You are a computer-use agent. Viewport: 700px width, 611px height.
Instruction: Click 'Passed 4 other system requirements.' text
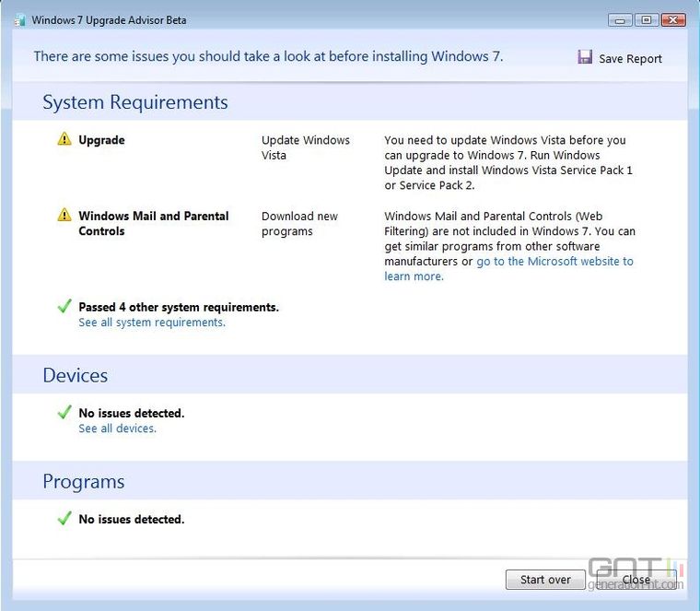point(179,307)
